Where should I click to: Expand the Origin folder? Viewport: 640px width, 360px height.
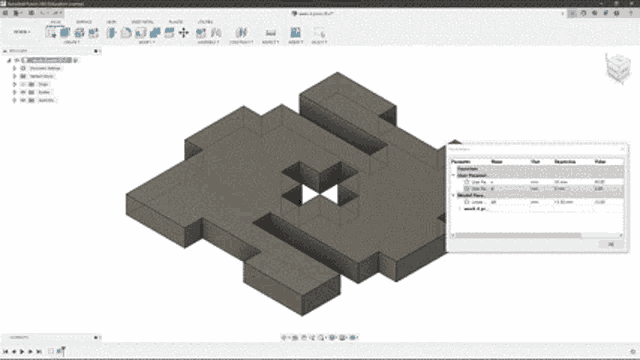(14, 84)
